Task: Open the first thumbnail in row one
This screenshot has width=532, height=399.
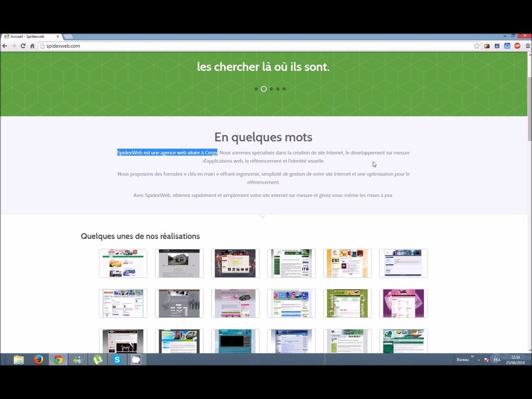Action: click(123, 263)
